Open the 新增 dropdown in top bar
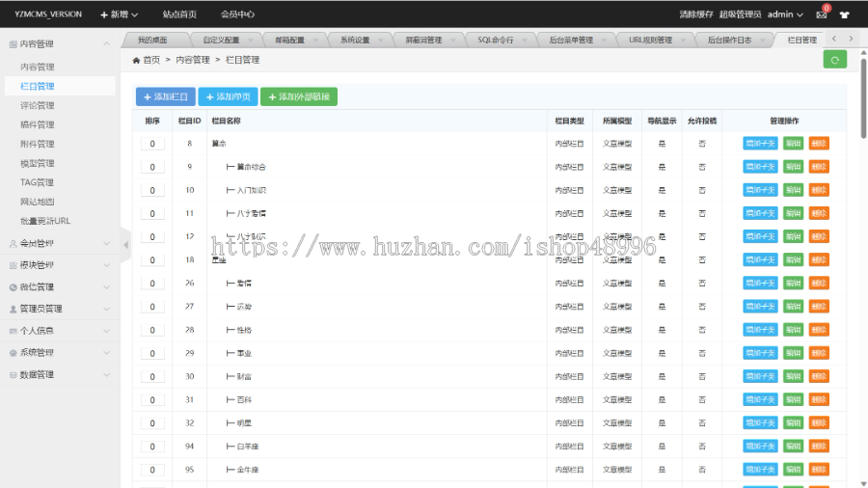The width and height of the screenshot is (868, 488). click(119, 14)
